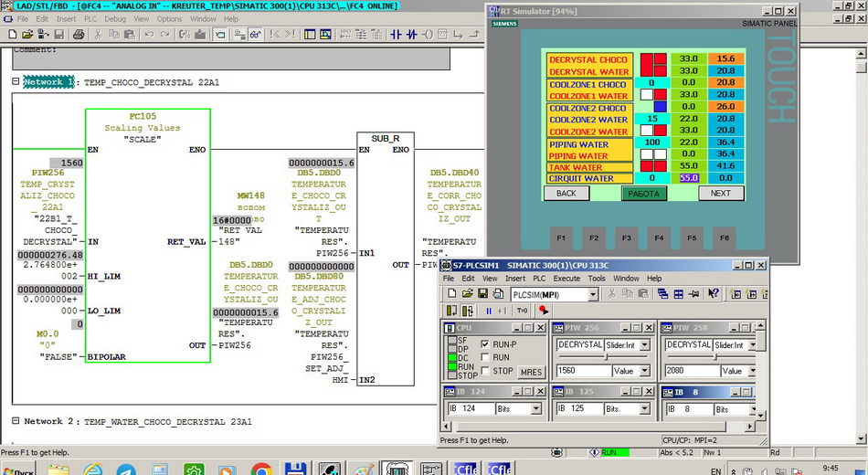Enable the RUN checkbox in CPU panel
The width and height of the screenshot is (868, 475).
click(484, 357)
